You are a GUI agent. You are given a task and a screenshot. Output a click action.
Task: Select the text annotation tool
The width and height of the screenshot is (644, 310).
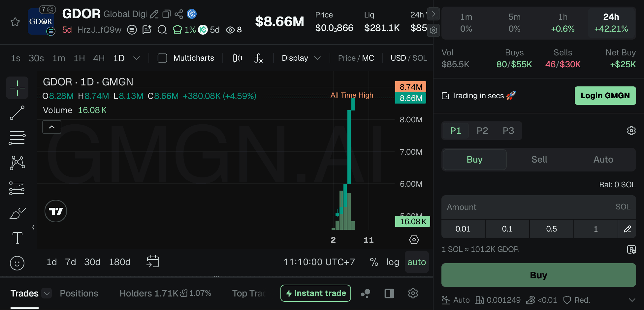point(17,238)
